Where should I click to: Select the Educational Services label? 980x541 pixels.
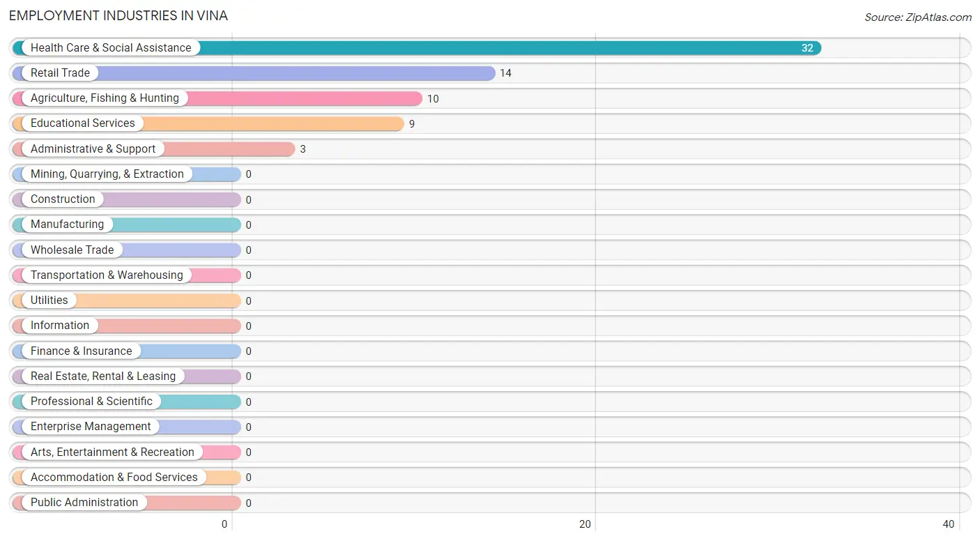point(83,123)
